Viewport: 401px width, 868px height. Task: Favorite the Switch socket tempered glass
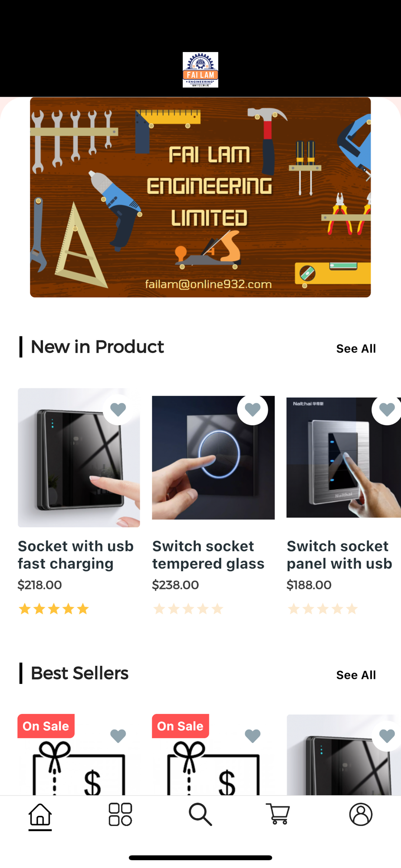253,410
